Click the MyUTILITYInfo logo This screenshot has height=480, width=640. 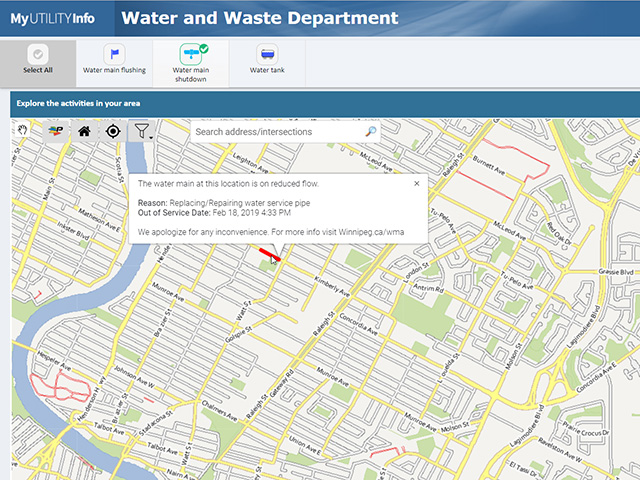point(53,18)
